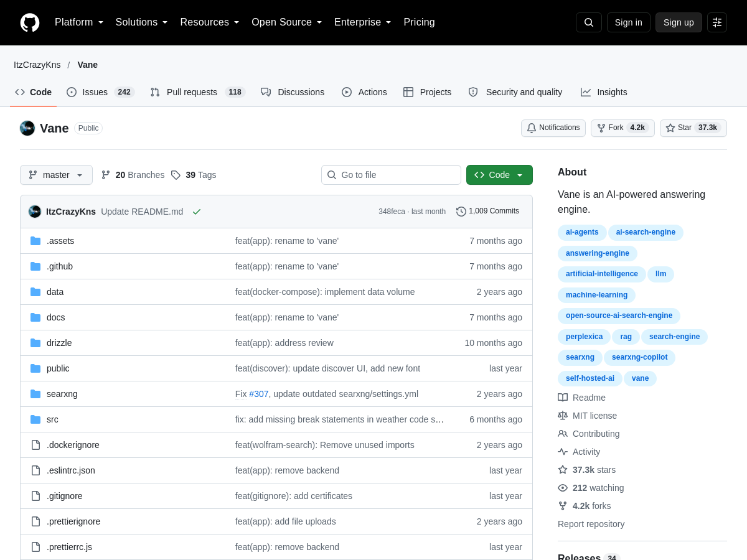Switch to the Issues tab
Screen dimensions: 747x560
click(101, 92)
